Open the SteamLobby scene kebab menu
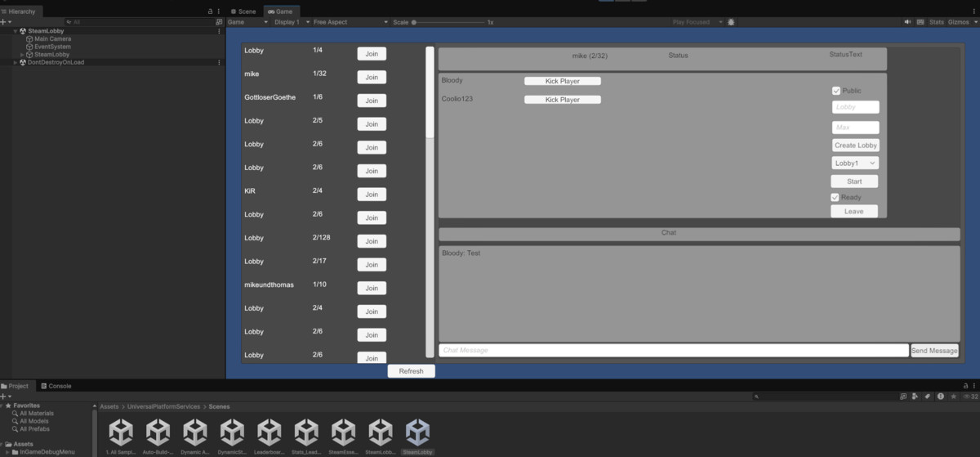This screenshot has height=457, width=980. click(218, 31)
